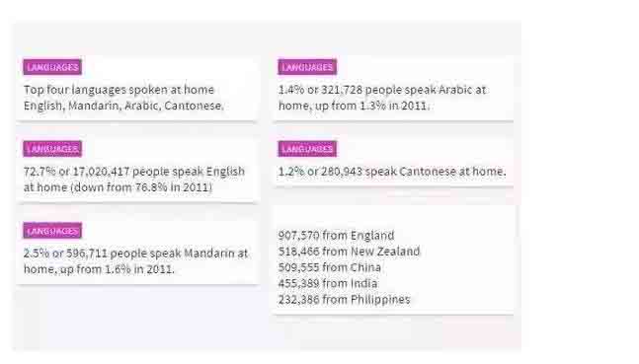Viewport: 639px width, 364px height.
Task: Click the LANGUAGES tag above the Arabic statistic
Action: (x=307, y=67)
